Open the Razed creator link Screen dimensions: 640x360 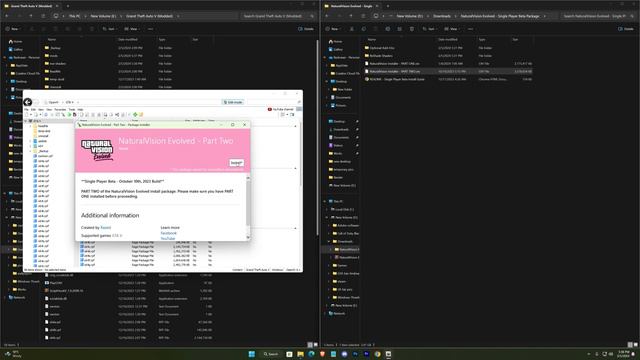[x=105, y=228]
